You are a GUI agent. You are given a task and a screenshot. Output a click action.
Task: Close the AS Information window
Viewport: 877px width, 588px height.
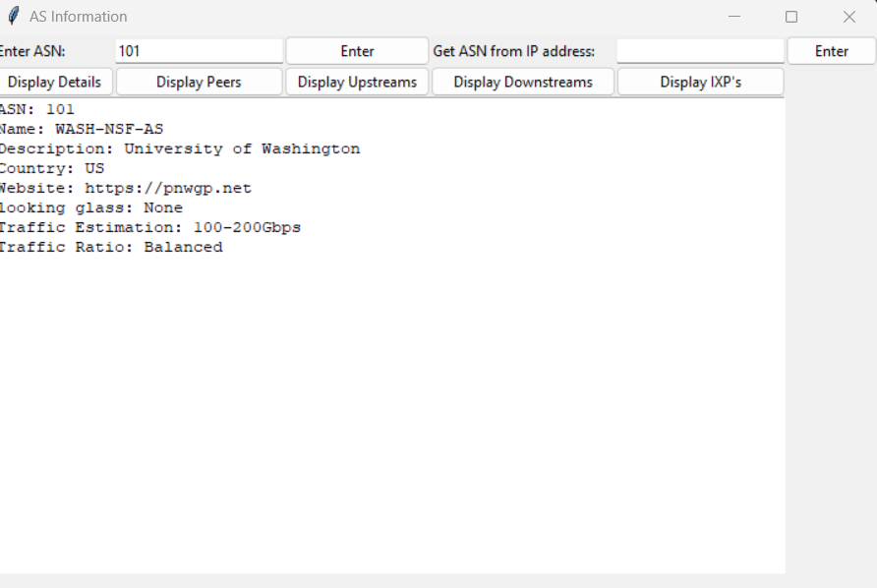(x=849, y=17)
